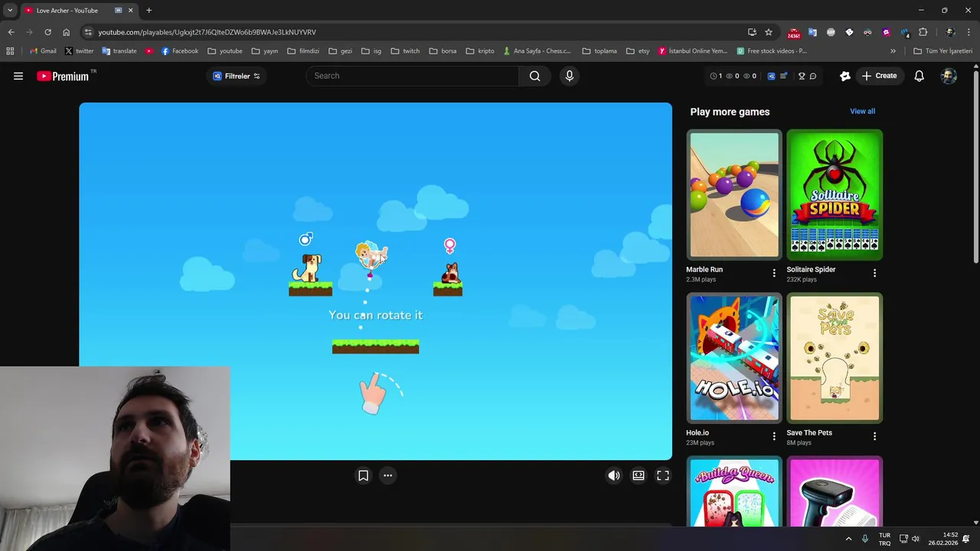Click the trophy icon in extension bar
The height and width of the screenshot is (551, 980).
pyautogui.click(x=802, y=76)
